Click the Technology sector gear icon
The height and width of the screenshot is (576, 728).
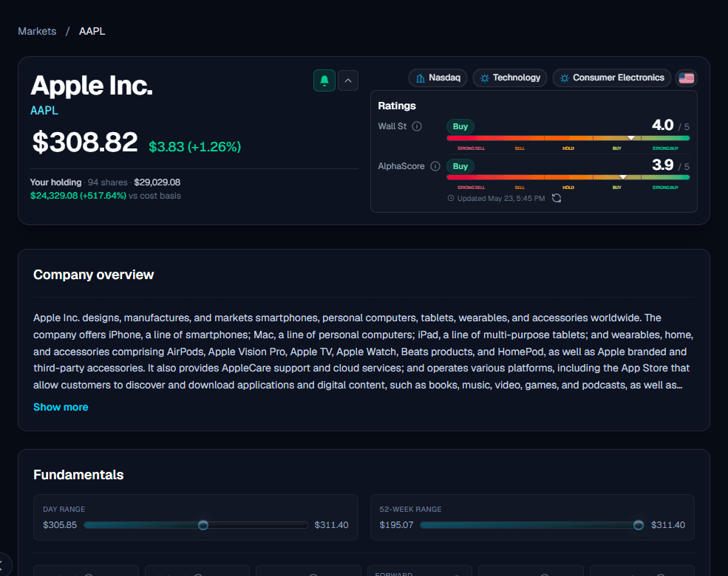[485, 78]
